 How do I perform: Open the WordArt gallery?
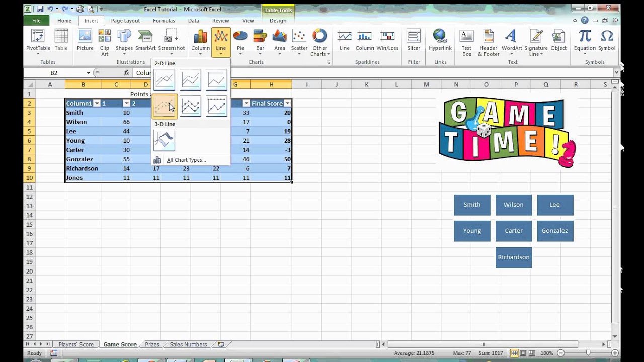(512, 42)
